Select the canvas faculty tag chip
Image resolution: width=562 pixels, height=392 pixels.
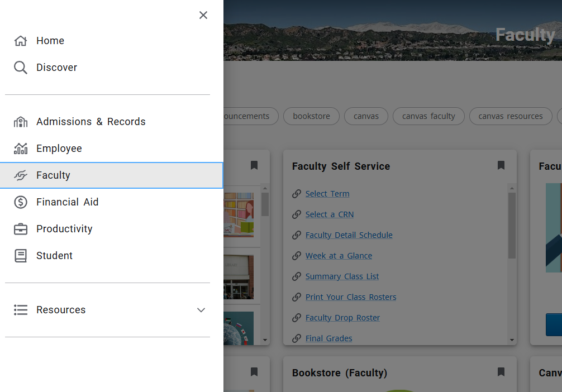click(428, 116)
